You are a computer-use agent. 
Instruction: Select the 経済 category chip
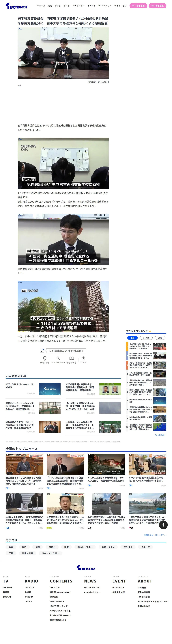click(x=66, y=547)
